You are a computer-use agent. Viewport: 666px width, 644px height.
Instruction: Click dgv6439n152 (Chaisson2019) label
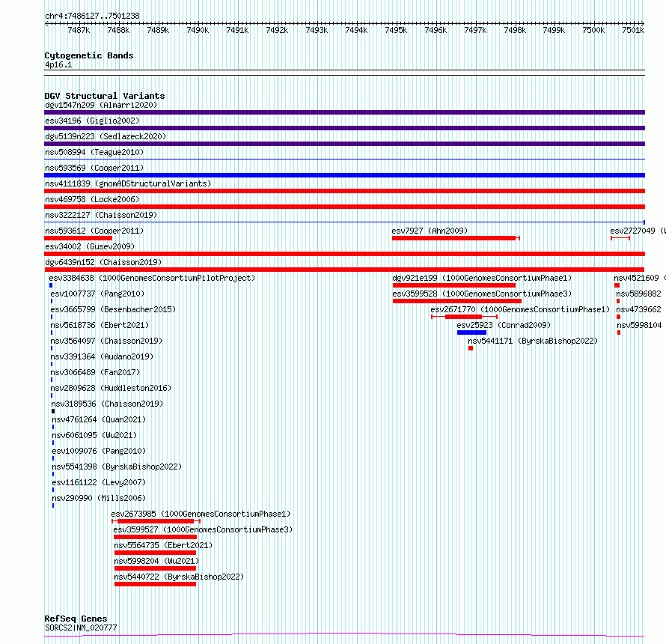coord(103,262)
